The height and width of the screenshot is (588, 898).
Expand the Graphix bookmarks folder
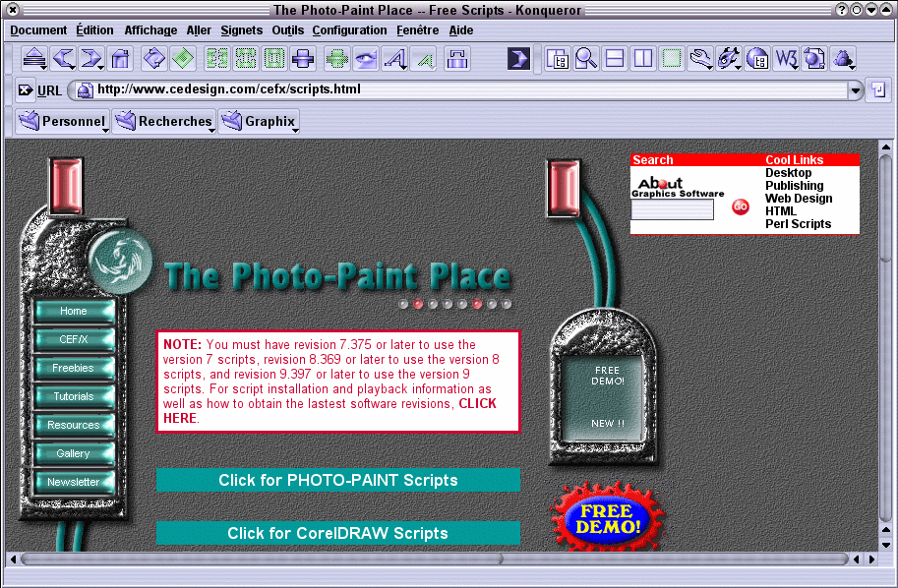click(x=259, y=121)
